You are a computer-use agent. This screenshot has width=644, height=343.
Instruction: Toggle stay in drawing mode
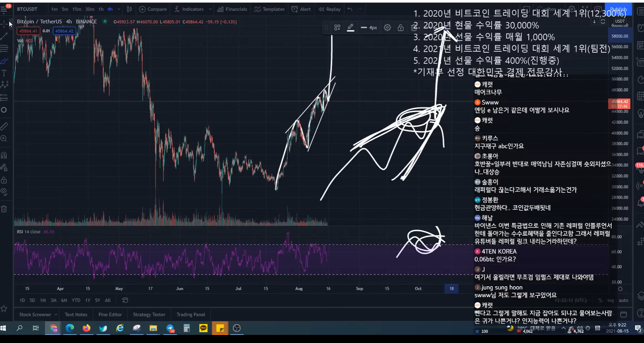(x=4, y=167)
